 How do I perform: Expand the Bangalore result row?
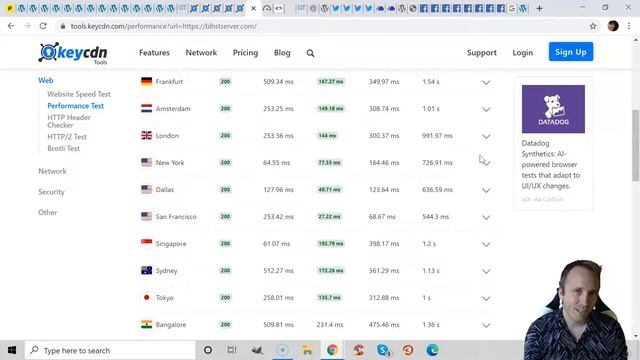click(x=486, y=325)
